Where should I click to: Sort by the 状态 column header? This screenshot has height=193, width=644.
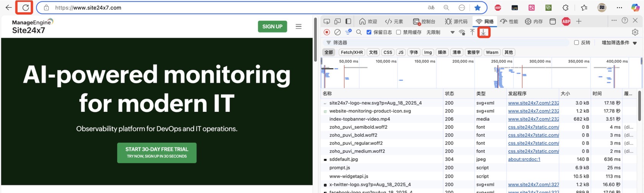pyautogui.click(x=458, y=93)
